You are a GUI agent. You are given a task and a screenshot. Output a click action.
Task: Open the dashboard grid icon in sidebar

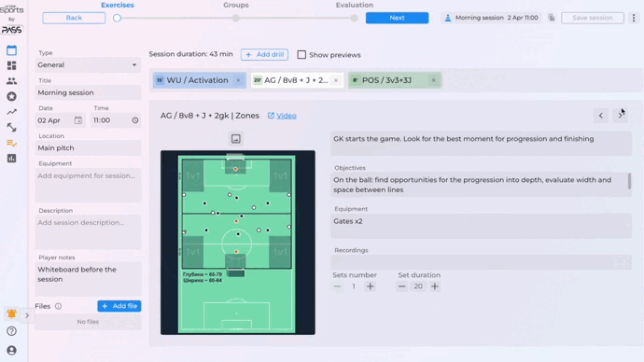(x=11, y=65)
